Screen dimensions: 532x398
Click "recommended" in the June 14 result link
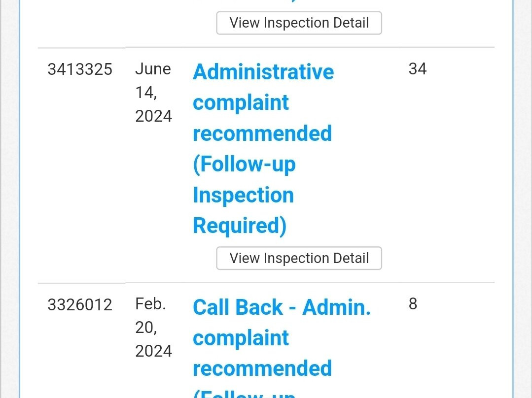(x=262, y=133)
